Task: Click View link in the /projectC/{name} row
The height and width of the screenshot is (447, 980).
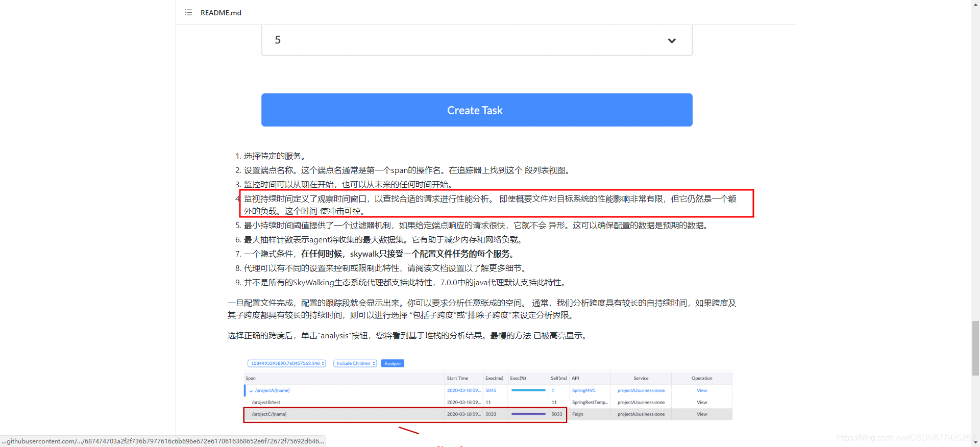Action: (x=702, y=414)
